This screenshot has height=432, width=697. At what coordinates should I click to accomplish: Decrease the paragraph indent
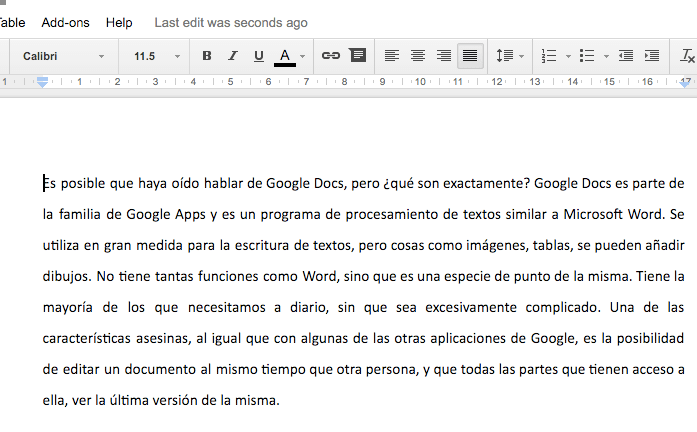pyautogui.click(x=626, y=56)
